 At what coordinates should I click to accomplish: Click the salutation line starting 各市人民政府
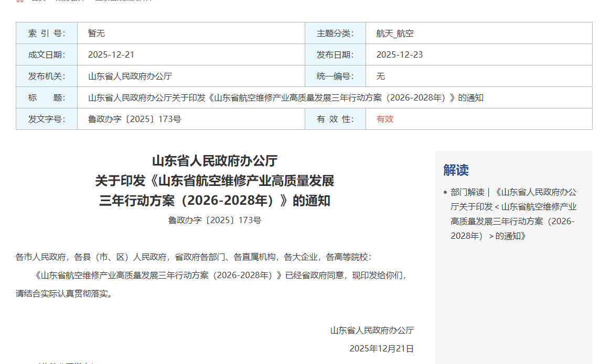[194, 257]
